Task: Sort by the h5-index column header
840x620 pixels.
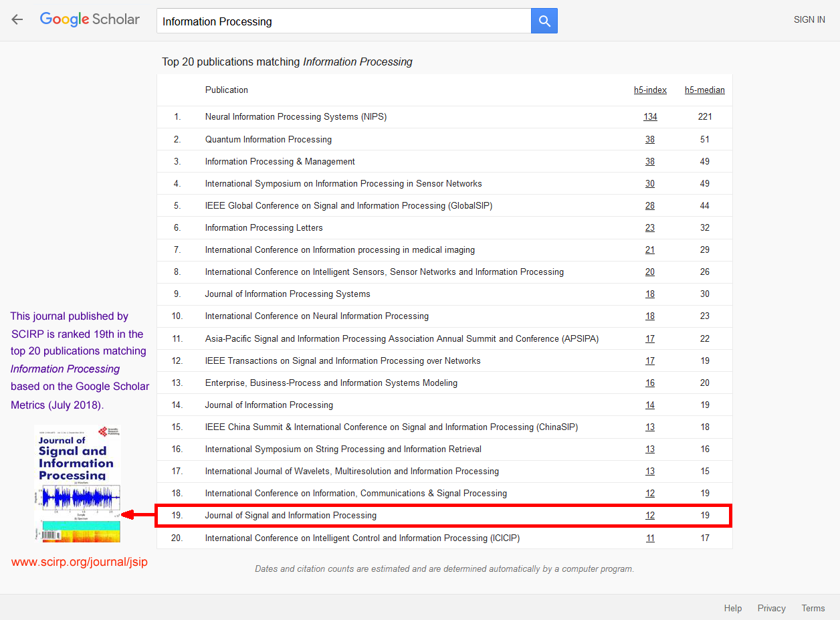Action: (x=651, y=90)
